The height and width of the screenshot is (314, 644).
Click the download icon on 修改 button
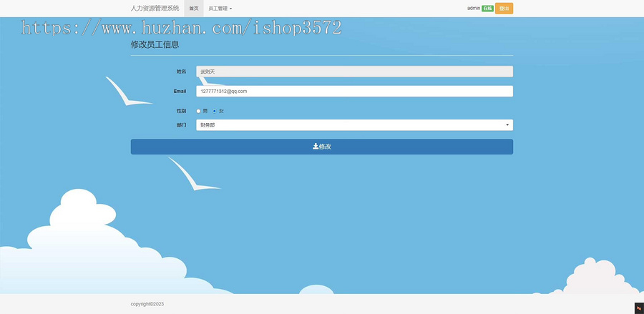coord(316,147)
